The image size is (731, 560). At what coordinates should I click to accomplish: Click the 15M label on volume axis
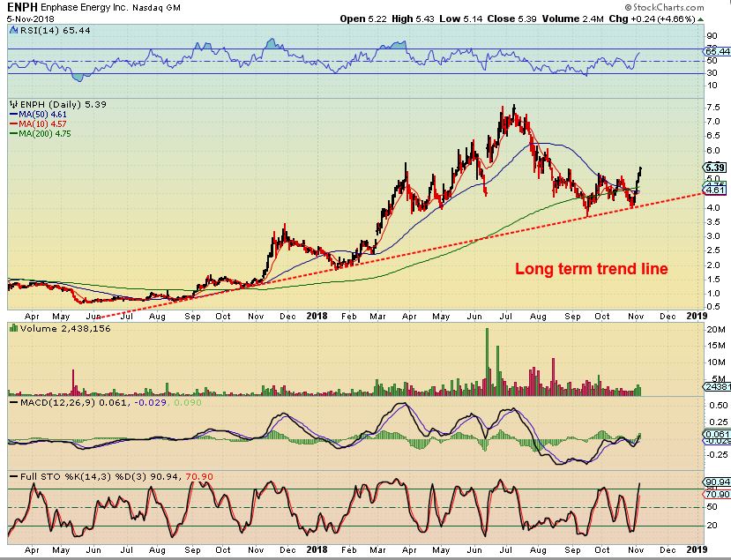coord(716,346)
